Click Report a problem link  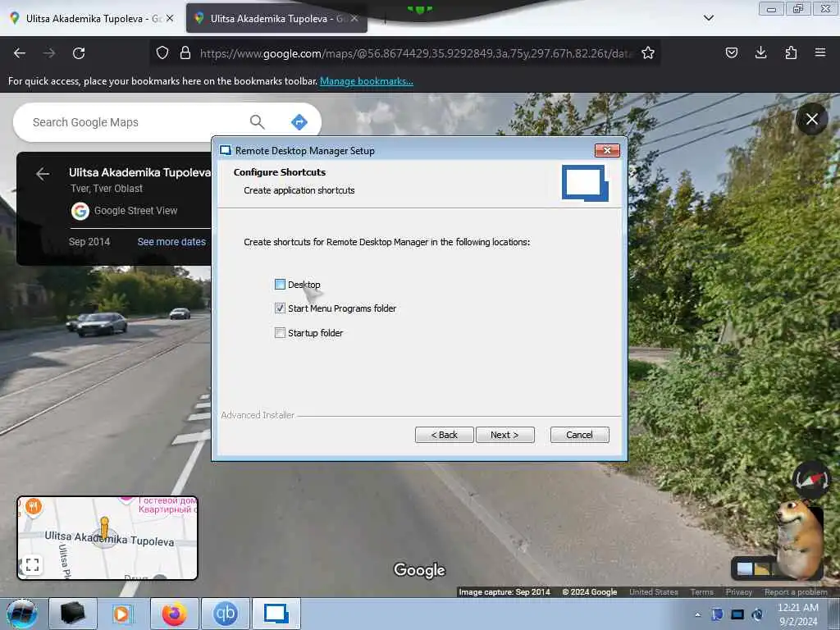click(796, 592)
